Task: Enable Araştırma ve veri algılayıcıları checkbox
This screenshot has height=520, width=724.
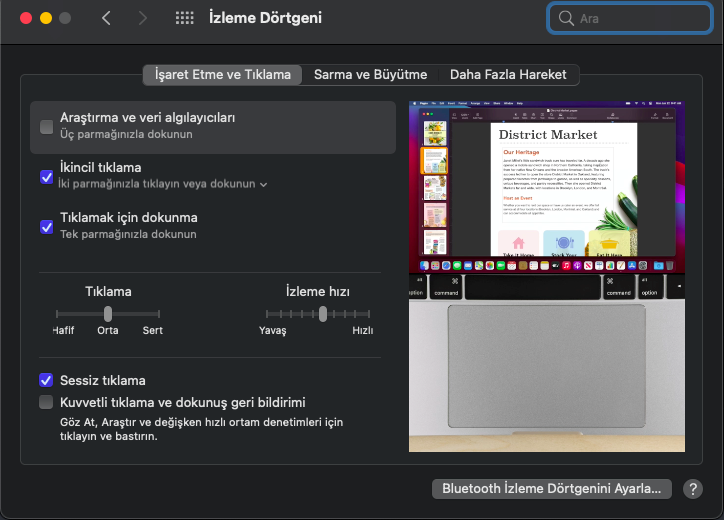Action: [x=46, y=126]
